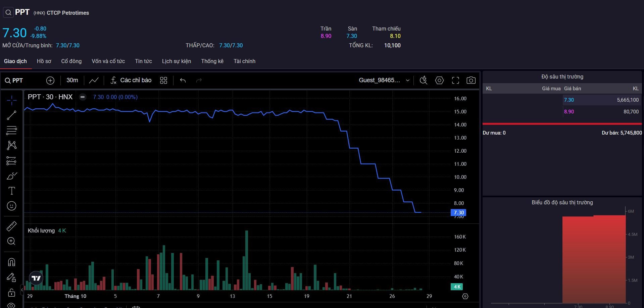Open quick search lightbulb icon

click(x=424, y=80)
